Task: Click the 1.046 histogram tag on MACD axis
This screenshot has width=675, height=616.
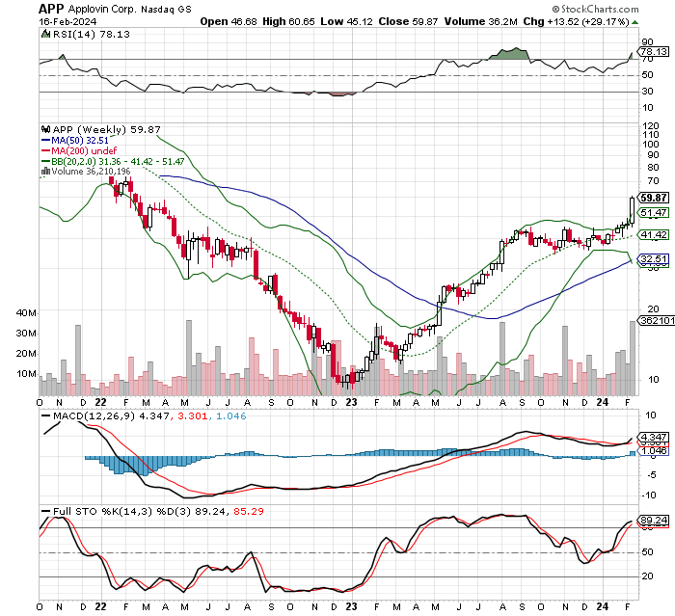Action: tap(654, 451)
